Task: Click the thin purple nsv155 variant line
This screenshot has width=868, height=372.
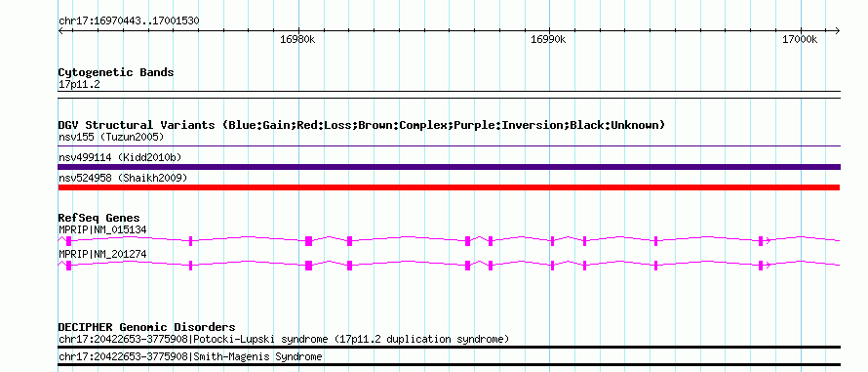Action: click(449, 146)
